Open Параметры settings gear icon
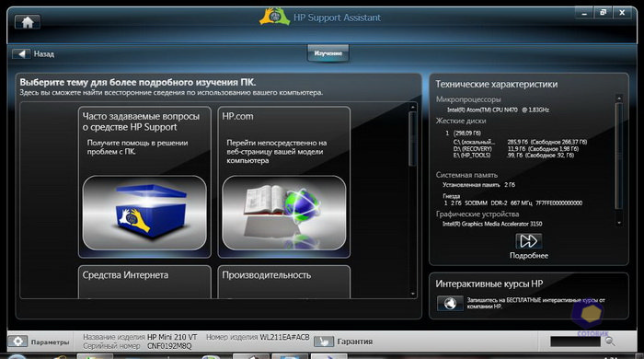The height and width of the screenshot is (359, 644). click(x=17, y=342)
